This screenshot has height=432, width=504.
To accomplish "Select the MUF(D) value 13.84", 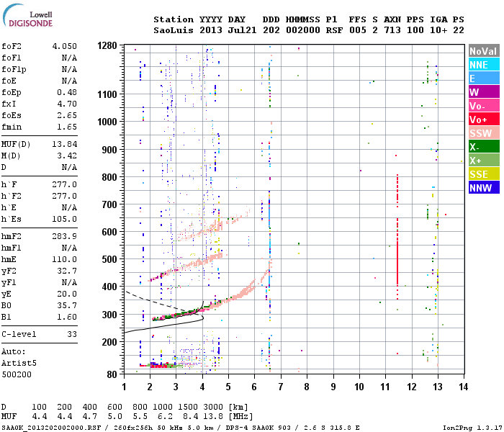I will (x=65, y=144).
